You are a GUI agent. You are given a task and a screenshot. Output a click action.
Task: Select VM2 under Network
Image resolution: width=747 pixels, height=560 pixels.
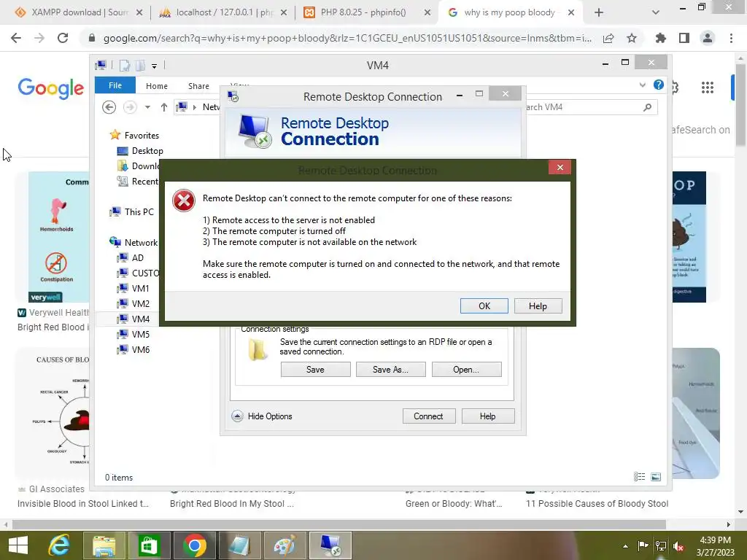point(133,303)
